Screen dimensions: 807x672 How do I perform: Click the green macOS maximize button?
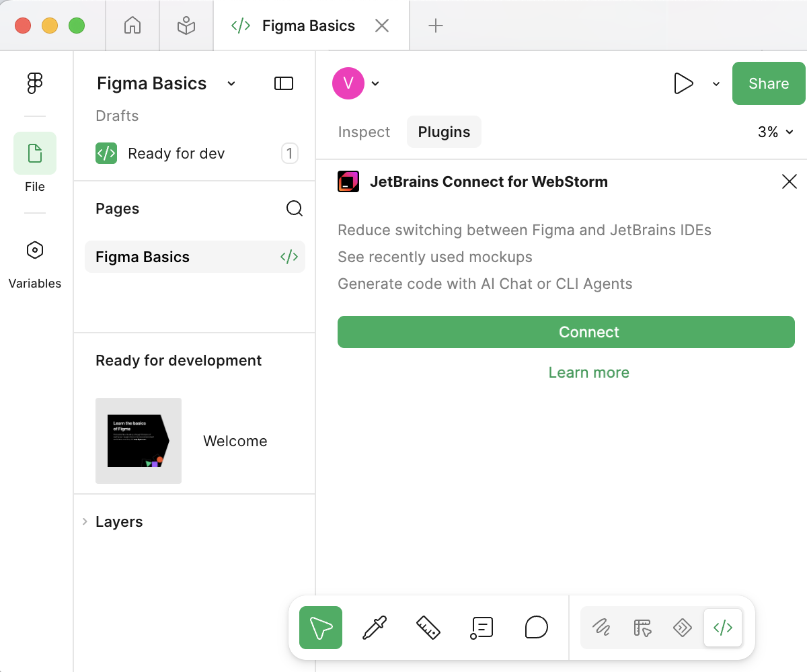pyautogui.click(x=77, y=26)
